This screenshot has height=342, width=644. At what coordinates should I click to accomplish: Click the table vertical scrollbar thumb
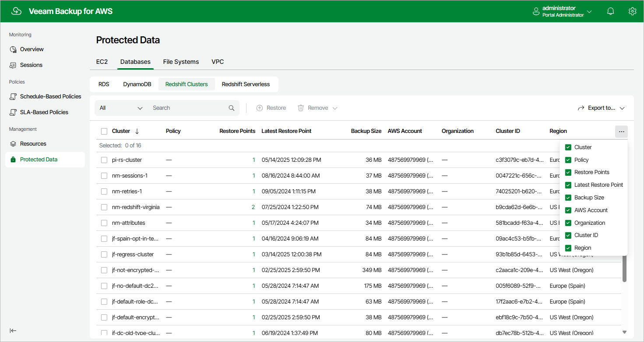pyautogui.click(x=624, y=269)
